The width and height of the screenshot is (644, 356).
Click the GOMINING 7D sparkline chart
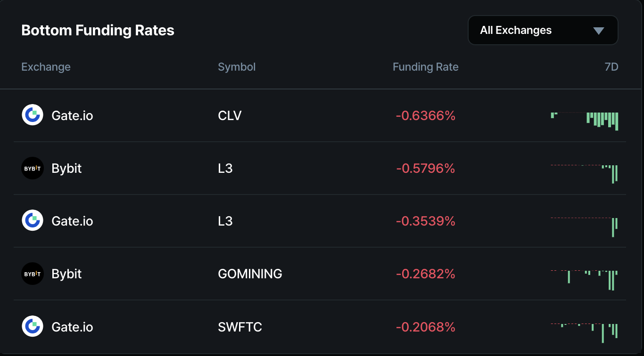584,279
